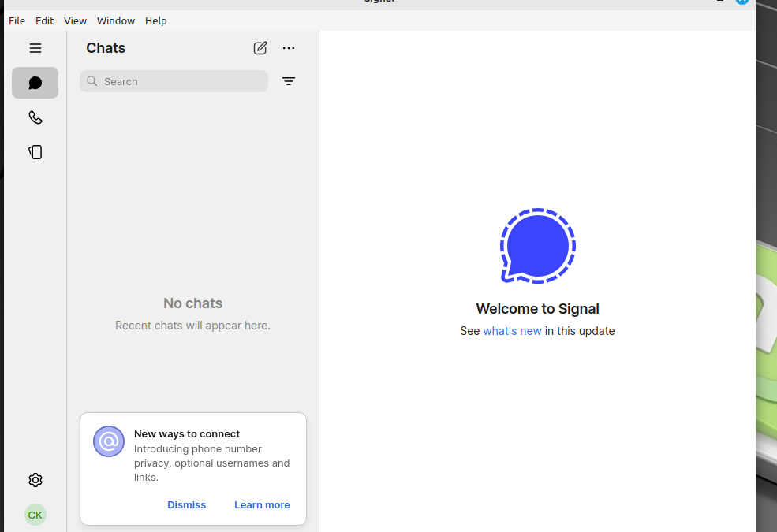This screenshot has width=777, height=532.
Task: Open the Chats tab icon
Action: [35, 83]
